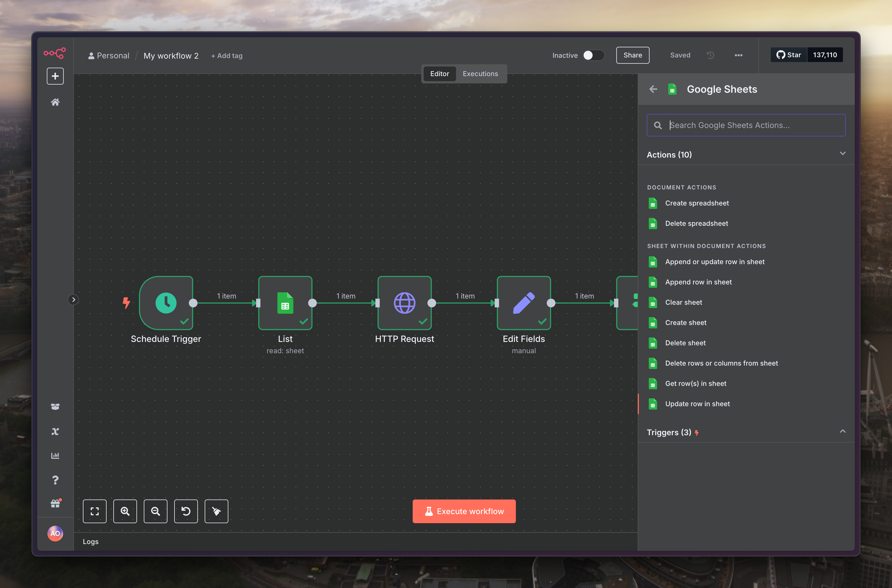This screenshot has height=588, width=892.
Task: Expand the collapsed left sidebar arrow
Action: (x=74, y=300)
